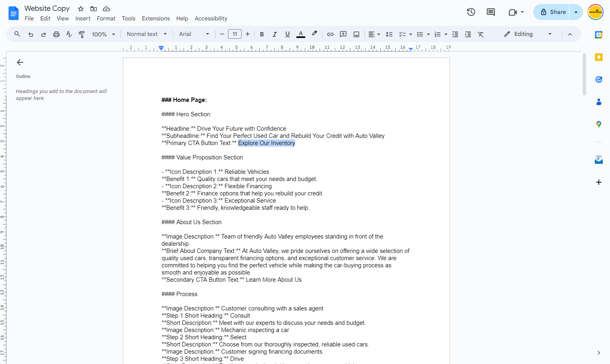Open the Extensions menu

click(156, 18)
